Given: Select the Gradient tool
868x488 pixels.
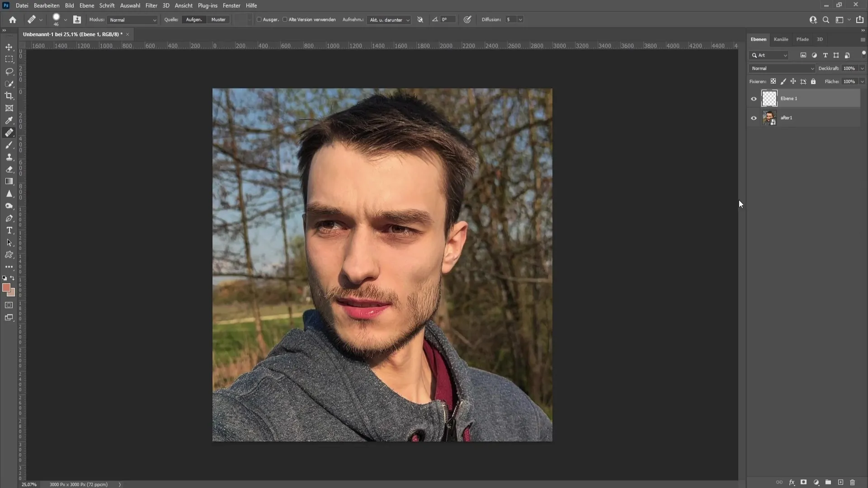Looking at the screenshot, I should coord(9,181).
